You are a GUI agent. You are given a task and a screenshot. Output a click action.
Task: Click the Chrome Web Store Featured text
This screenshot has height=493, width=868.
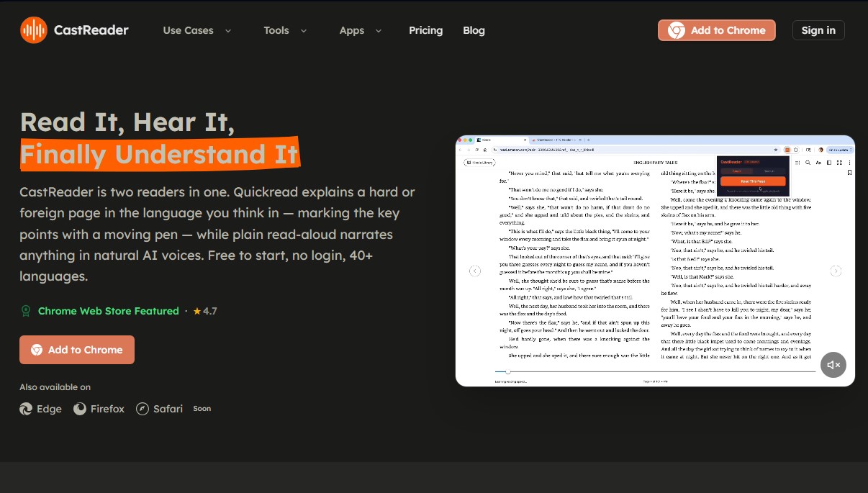tap(108, 311)
